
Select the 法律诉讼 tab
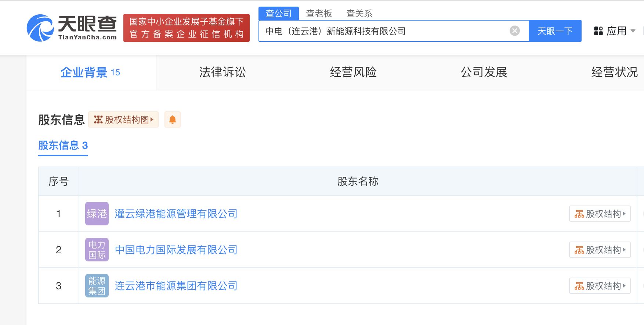[x=222, y=72]
